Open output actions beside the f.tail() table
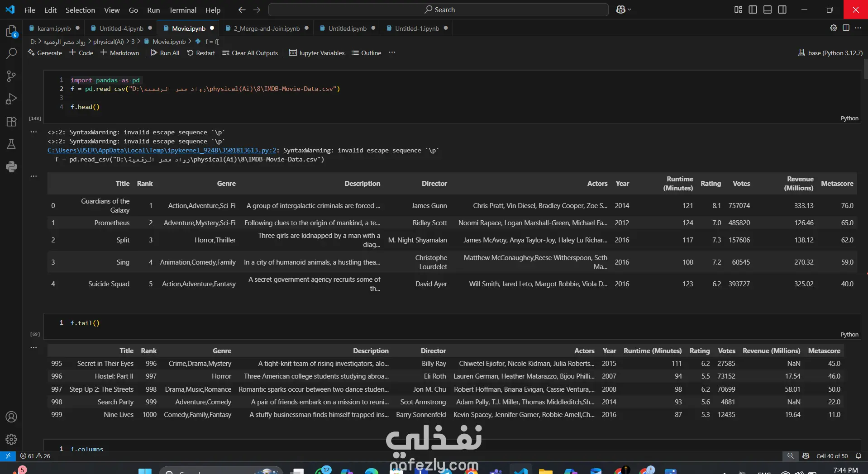 pyautogui.click(x=33, y=347)
